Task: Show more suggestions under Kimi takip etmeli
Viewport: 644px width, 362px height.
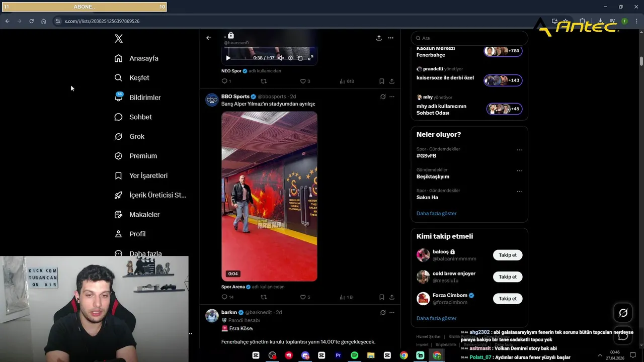Action: point(436,318)
